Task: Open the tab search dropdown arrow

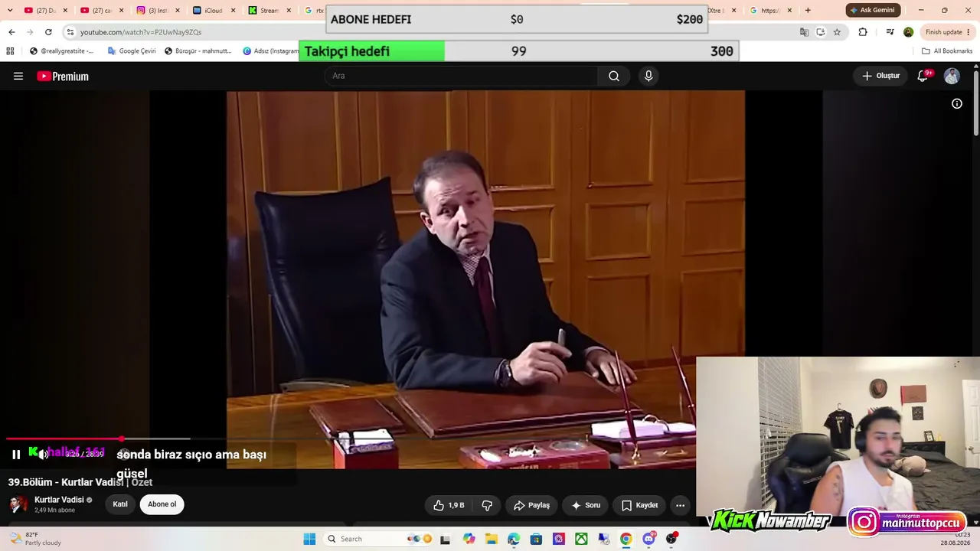Action: 10,11
